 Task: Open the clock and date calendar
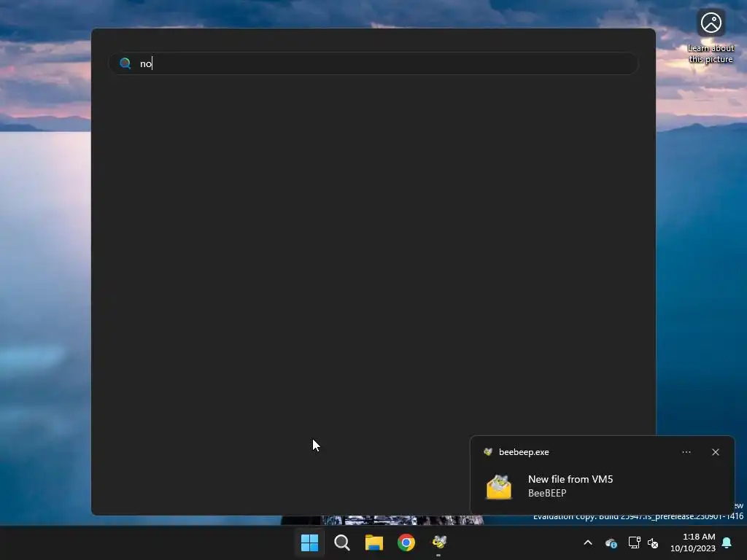693,542
